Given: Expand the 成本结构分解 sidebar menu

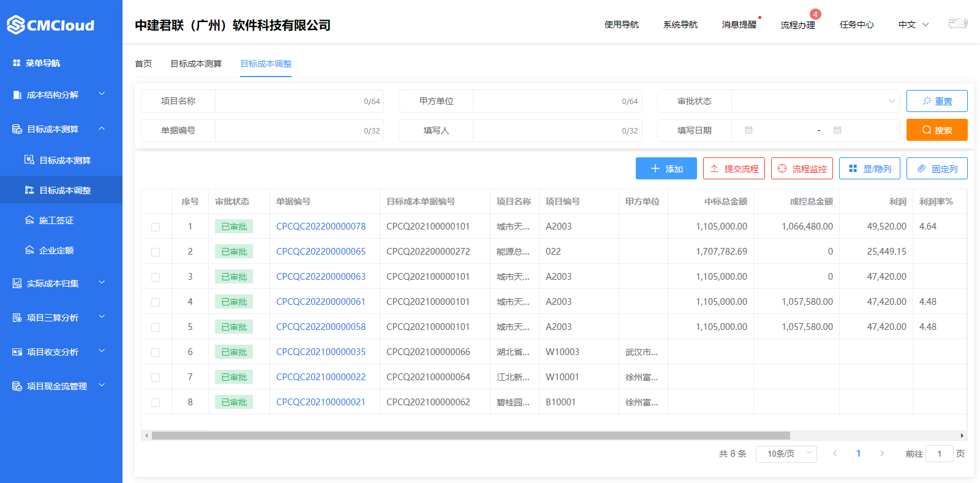Looking at the screenshot, I should click(61, 95).
